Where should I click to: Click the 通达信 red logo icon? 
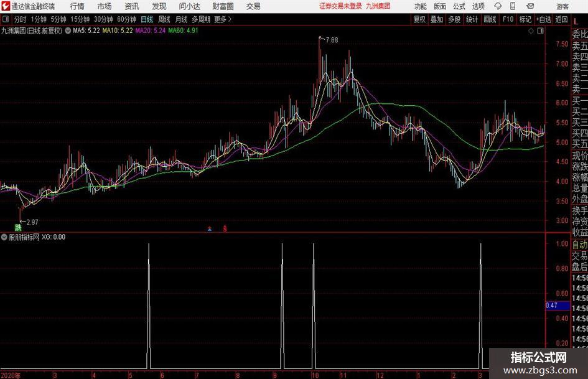coord(6,6)
